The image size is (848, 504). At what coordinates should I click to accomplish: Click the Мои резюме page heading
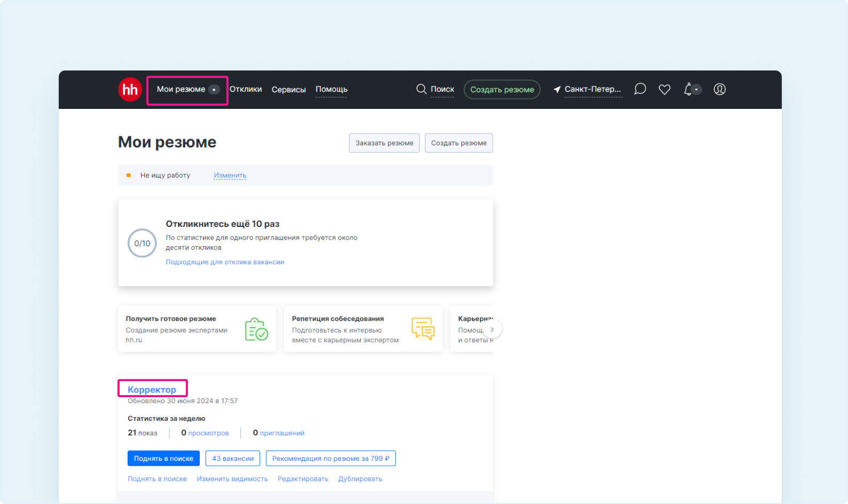[x=167, y=142]
